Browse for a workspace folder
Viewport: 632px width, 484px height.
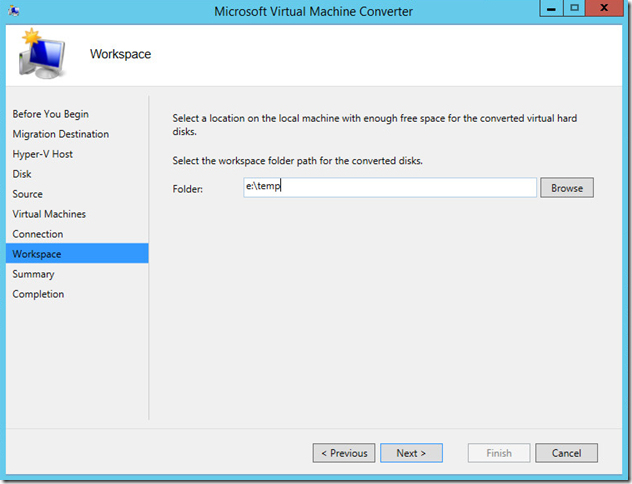pos(567,188)
